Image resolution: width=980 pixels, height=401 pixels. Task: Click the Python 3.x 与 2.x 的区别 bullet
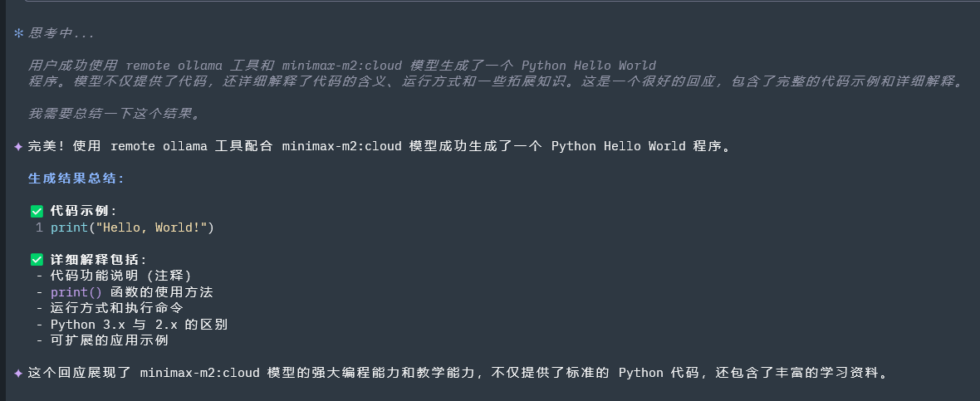[138, 325]
